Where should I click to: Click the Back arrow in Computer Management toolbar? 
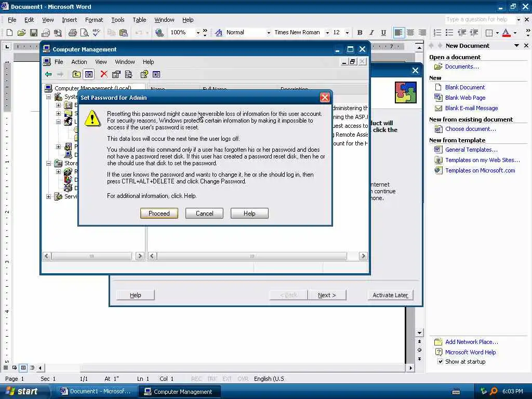tap(48, 74)
